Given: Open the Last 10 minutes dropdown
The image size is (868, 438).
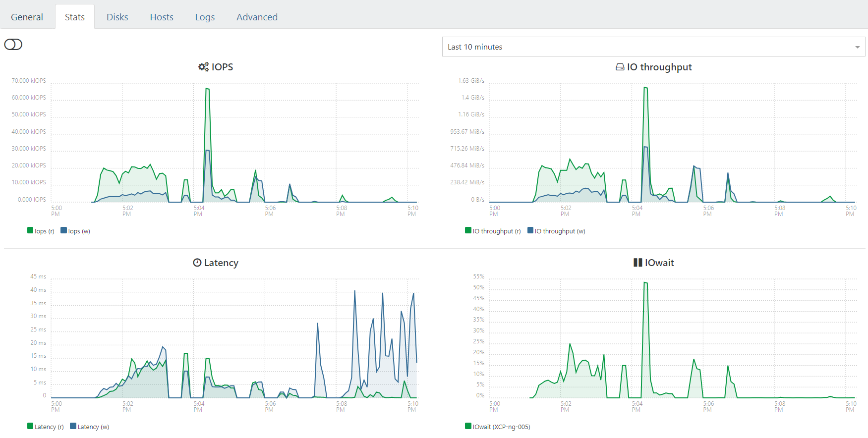Looking at the screenshot, I should [653, 47].
